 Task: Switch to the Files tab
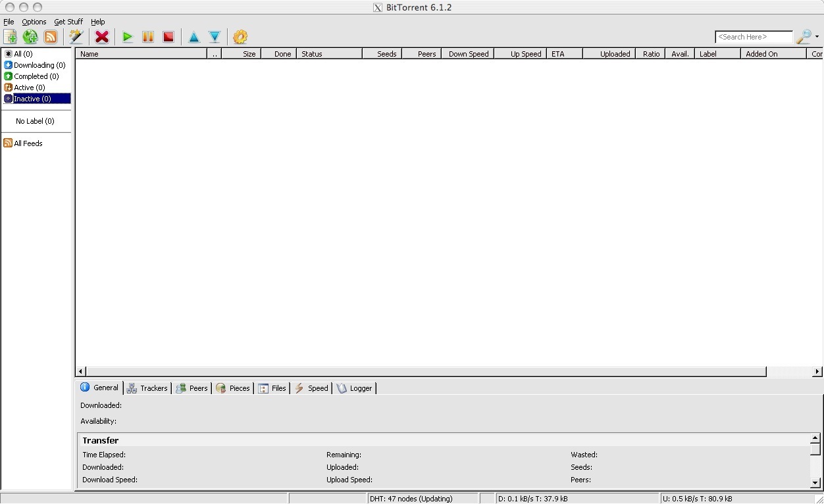point(272,388)
